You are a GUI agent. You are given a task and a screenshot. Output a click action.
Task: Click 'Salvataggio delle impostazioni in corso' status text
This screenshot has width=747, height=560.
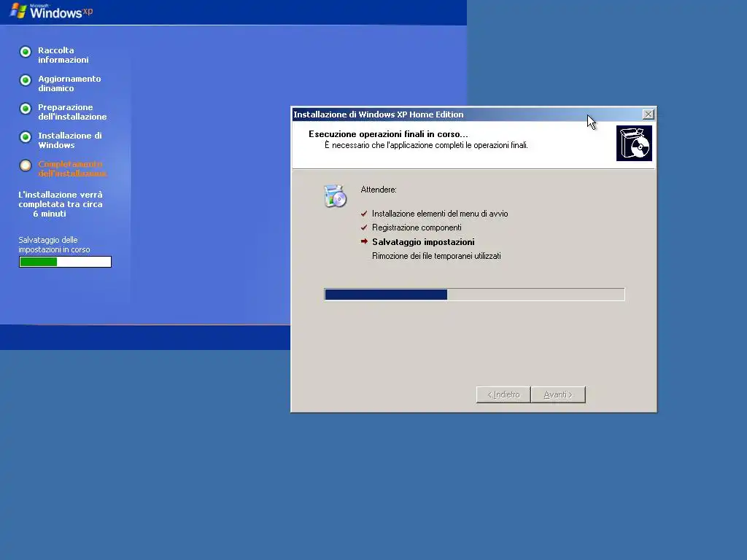[54, 245]
